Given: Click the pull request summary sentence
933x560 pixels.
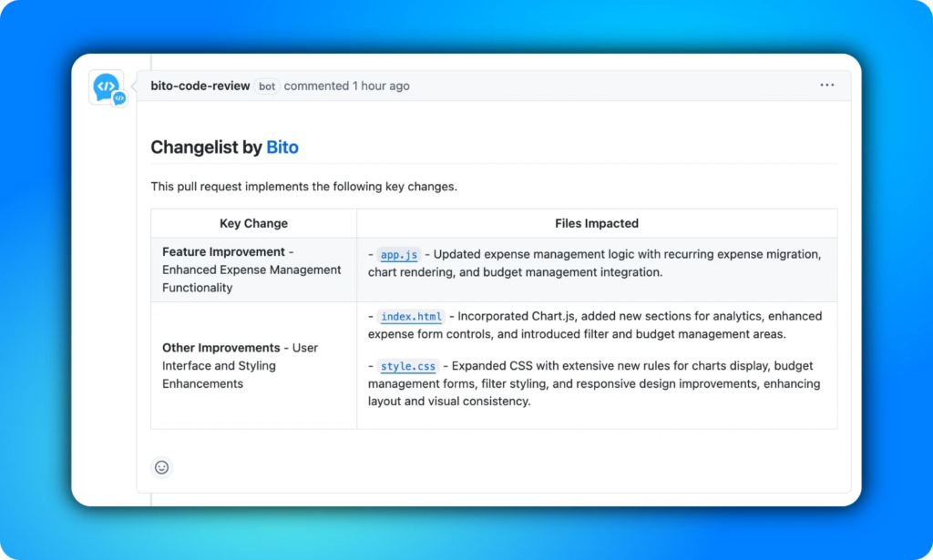Looking at the screenshot, I should (305, 187).
